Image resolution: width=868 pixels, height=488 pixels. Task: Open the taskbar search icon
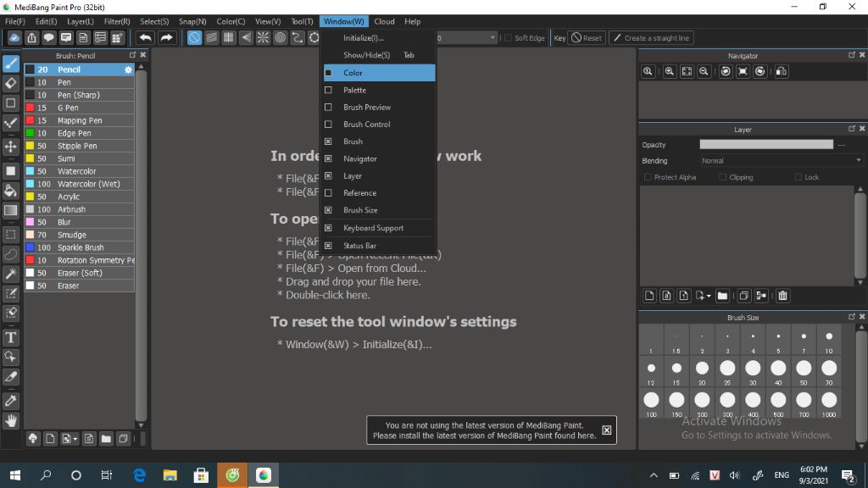coord(46,474)
